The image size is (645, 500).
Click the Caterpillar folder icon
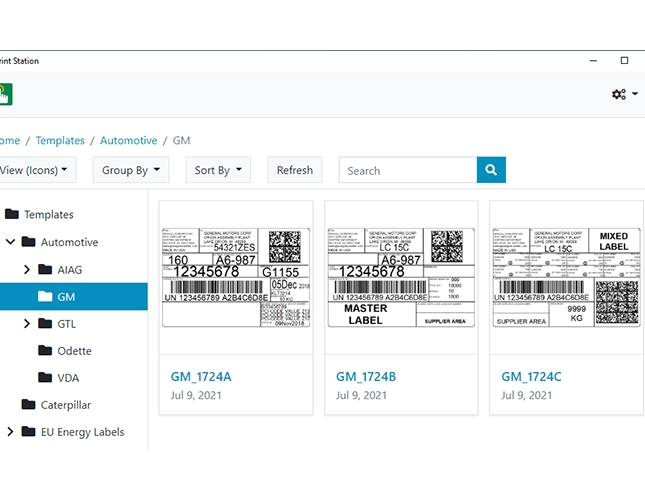[28, 405]
